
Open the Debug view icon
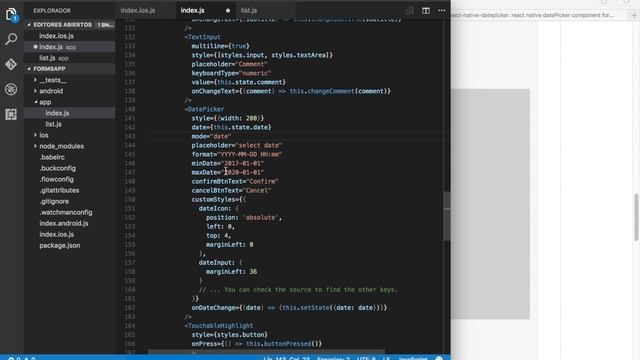tap(11, 89)
